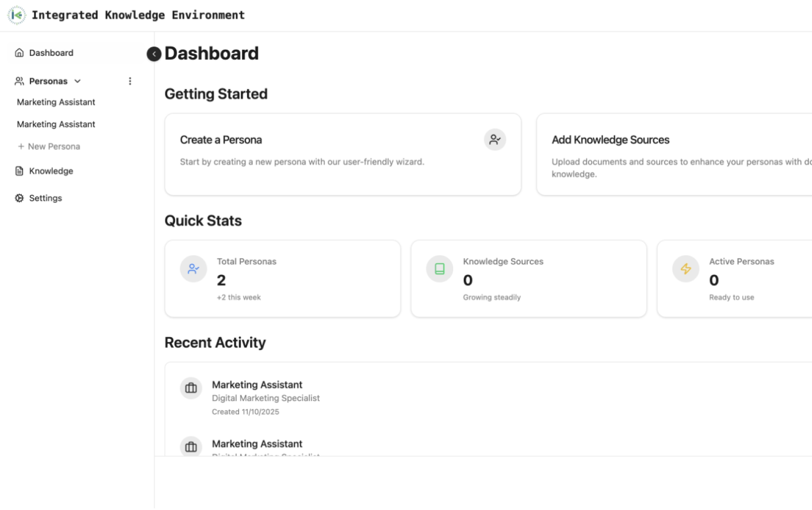
Task: Click the yellow Active Personas lightning icon
Action: [x=686, y=268]
